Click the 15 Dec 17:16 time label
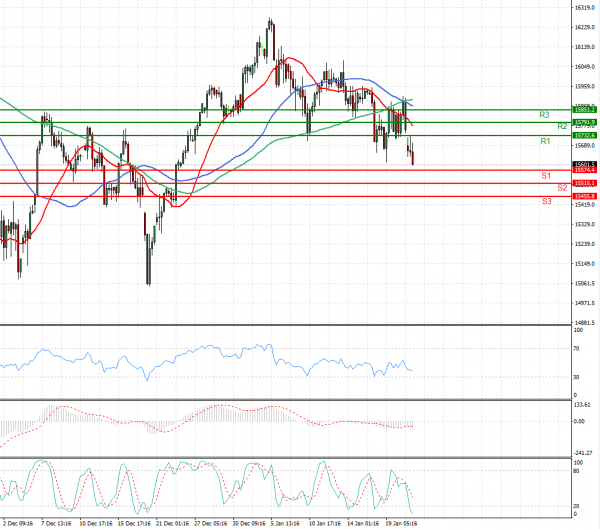Screen dimensions: 600x529 click(134, 523)
